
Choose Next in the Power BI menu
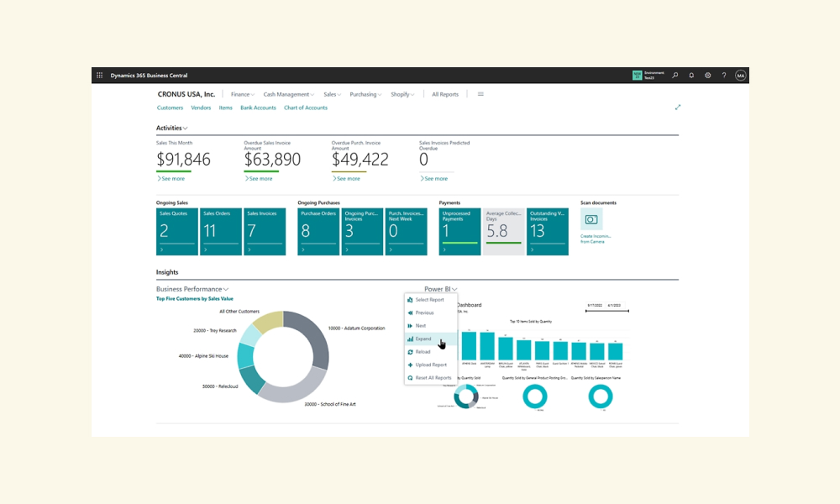[431, 326]
